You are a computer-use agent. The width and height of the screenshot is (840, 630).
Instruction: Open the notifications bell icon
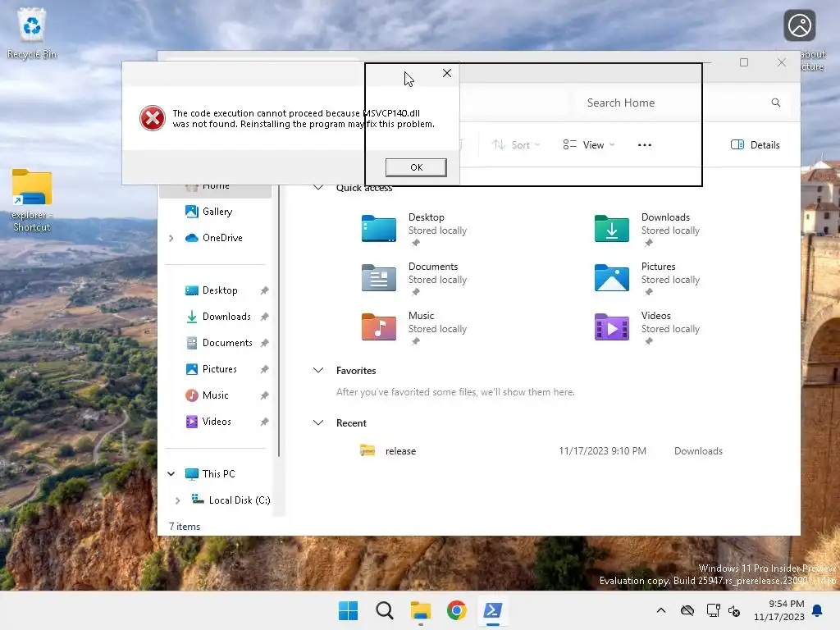click(x=817, y=610)
